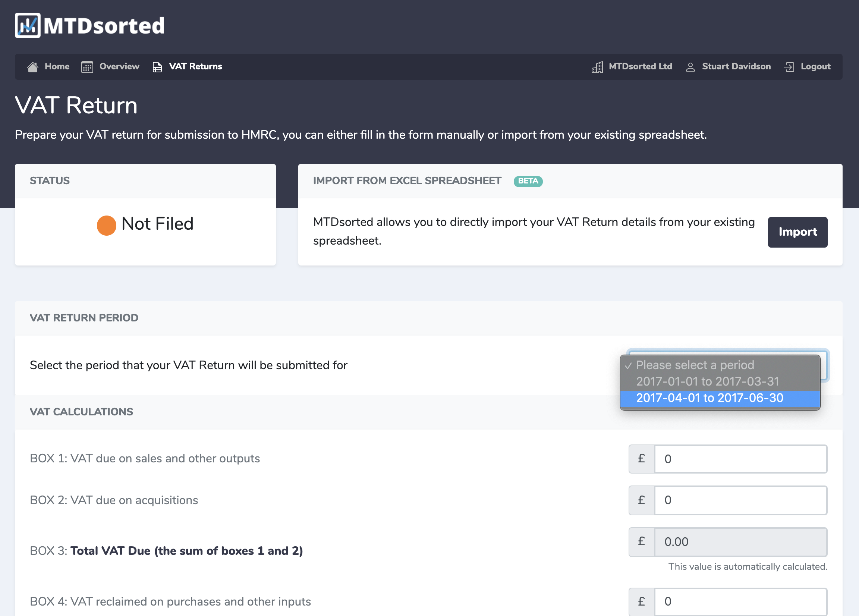Image resolution: width=859 pixels, height=616 pixels.
Task: Click the Import button
Action: 797,232
